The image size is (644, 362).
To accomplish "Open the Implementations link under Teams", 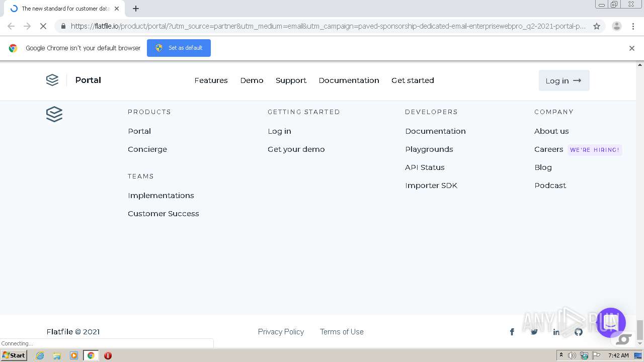I will tap(161, 196).
